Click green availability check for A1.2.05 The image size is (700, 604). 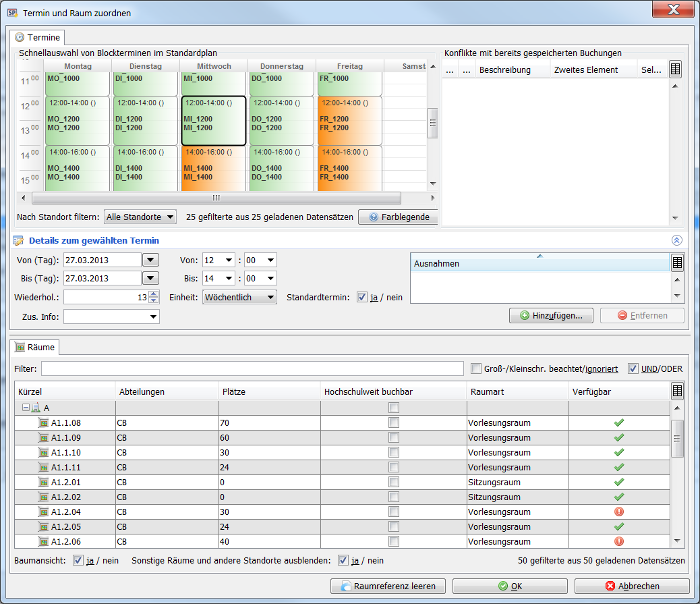(x=619, y=527)
